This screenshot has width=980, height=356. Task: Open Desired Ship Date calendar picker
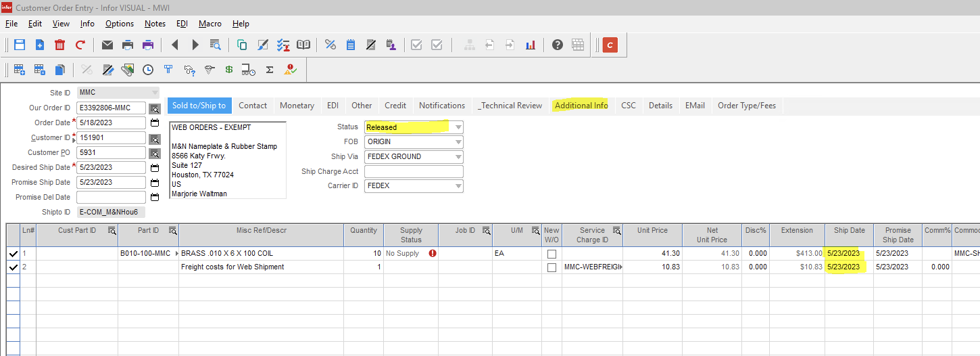(155, 168)
